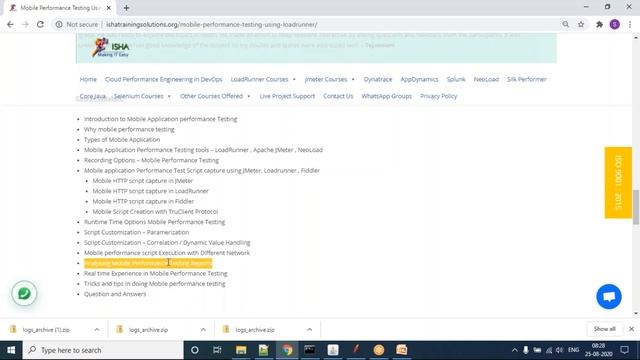Image resolution: width=640 pixels, height=360 pixels.
Task: Open the Contact Us link
Action: pos(338,96)
